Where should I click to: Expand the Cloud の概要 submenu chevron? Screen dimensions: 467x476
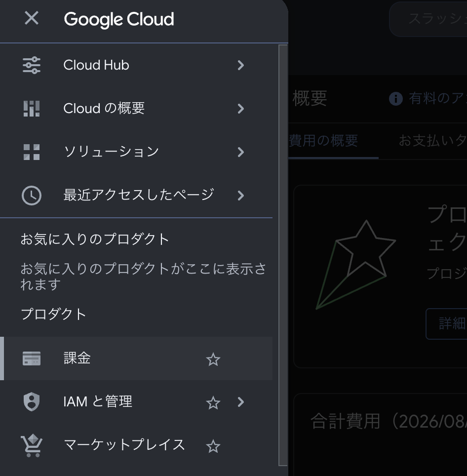tap(241, 109)
